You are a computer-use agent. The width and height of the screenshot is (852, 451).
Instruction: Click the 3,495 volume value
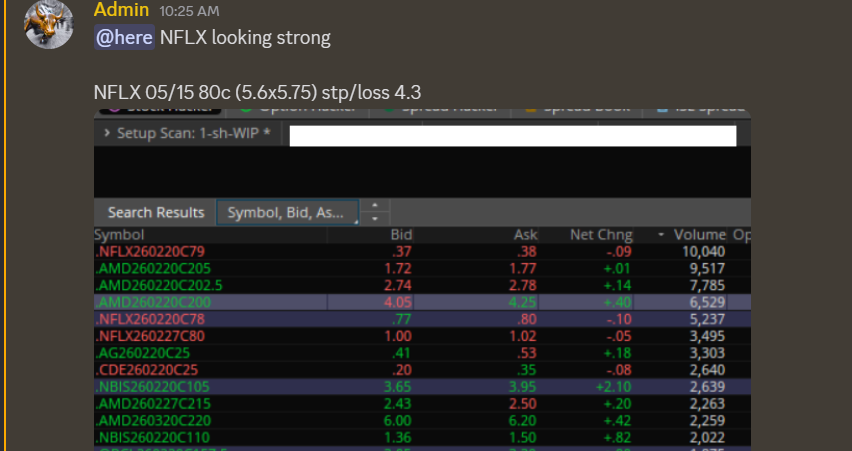[x=706, y=336]
